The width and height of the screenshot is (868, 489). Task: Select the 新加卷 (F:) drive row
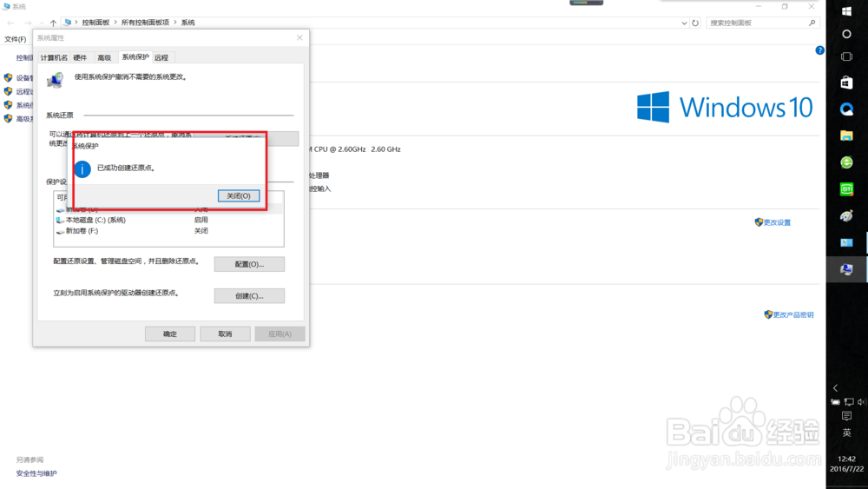click(x=168, y=231)
